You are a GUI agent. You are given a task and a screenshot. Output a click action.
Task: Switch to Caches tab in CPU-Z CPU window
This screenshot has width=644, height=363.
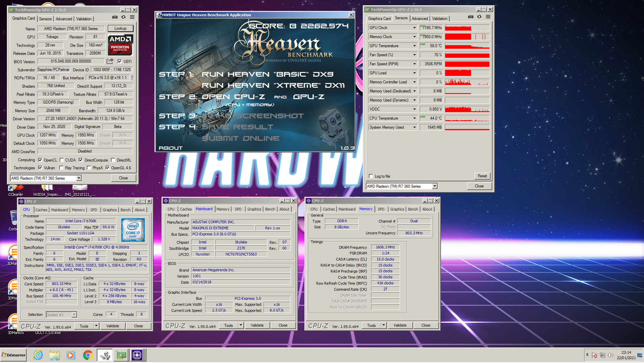(41, 210)
